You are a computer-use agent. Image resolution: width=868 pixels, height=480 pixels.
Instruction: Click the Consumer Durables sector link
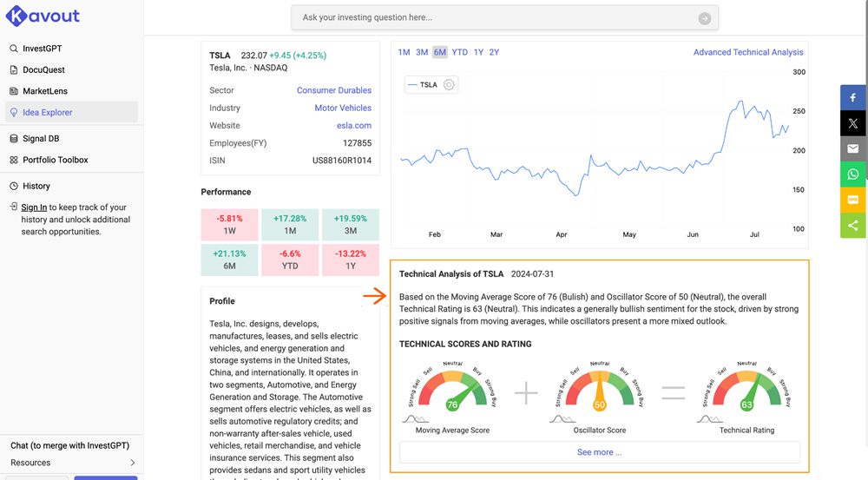point(333,90)
